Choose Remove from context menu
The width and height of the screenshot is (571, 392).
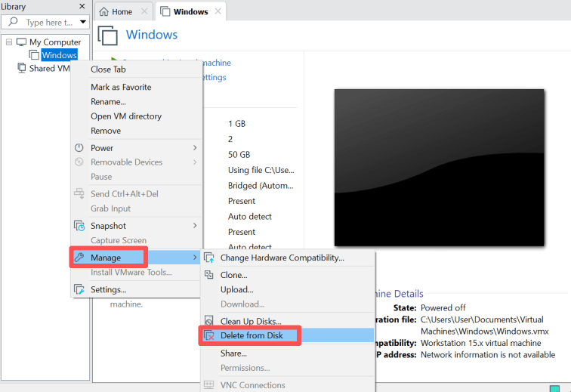point(136,131)
